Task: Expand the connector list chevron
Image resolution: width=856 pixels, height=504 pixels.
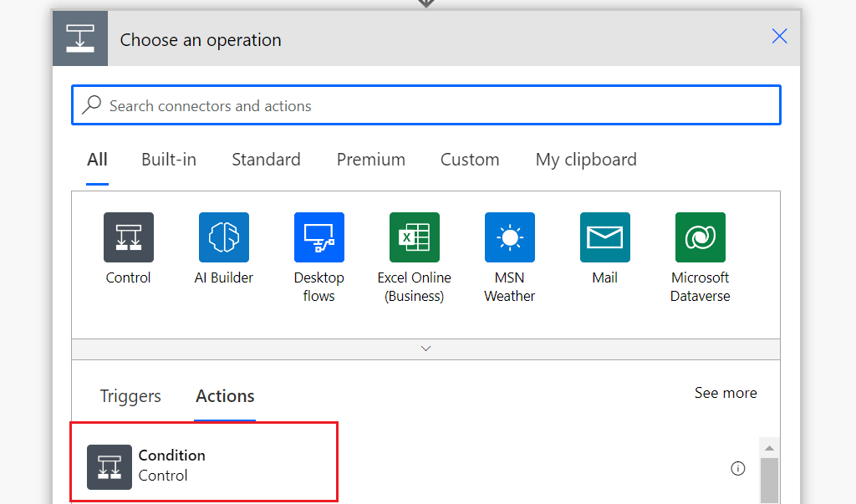Action: click(425, 349)
